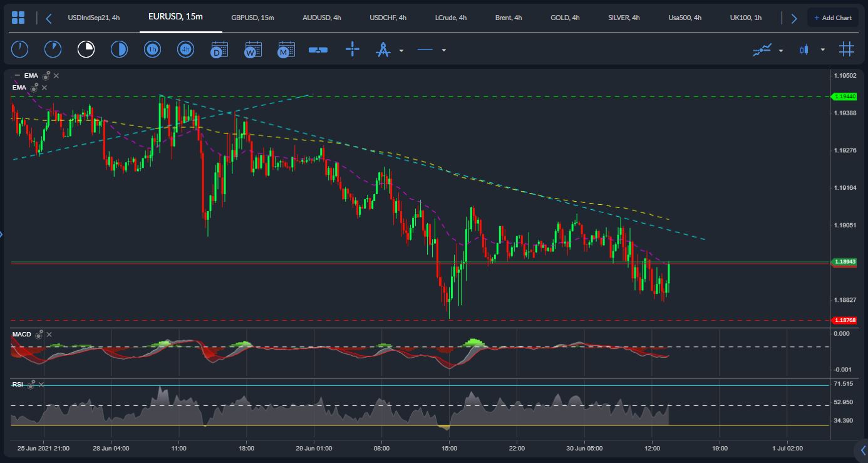Click the RSI panel label
The height and width of the screenshot is (463, 868).
18,384
